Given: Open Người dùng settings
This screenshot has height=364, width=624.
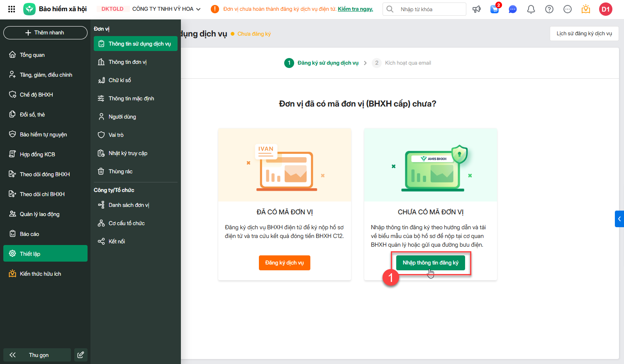Looking at the screenshot, I should pos(136,117).
